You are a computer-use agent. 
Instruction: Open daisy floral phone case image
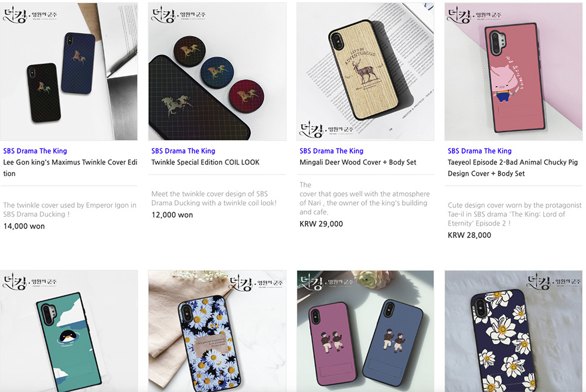point(217,331)
